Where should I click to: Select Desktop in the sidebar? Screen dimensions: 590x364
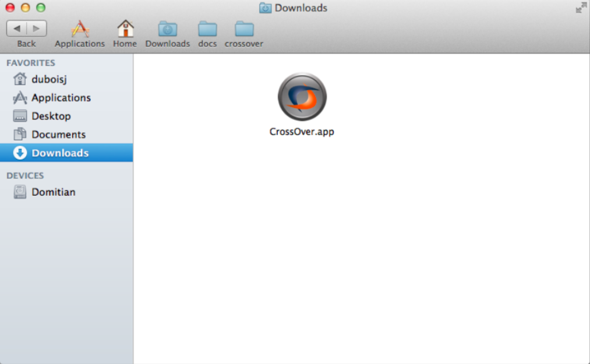pos(66,116)
